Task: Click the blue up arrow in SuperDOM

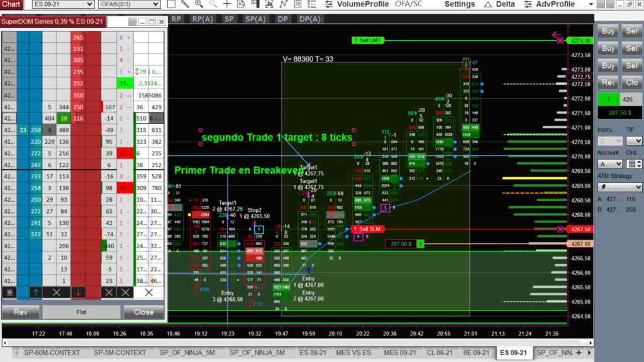Action: pyautogui.click(x=36, y=292)
